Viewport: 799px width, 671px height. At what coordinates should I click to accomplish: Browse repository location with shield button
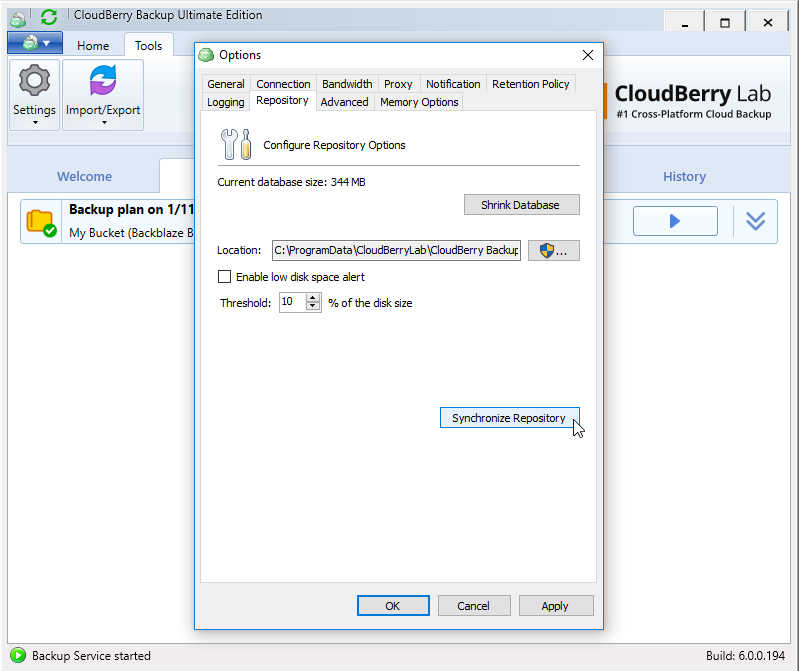pyautogui.click(x=553, y=250)
